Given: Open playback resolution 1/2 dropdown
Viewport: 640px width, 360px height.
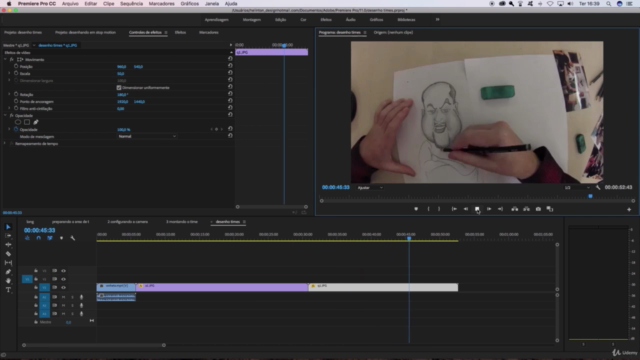Looking at the screenshot, I should point(577,188).
